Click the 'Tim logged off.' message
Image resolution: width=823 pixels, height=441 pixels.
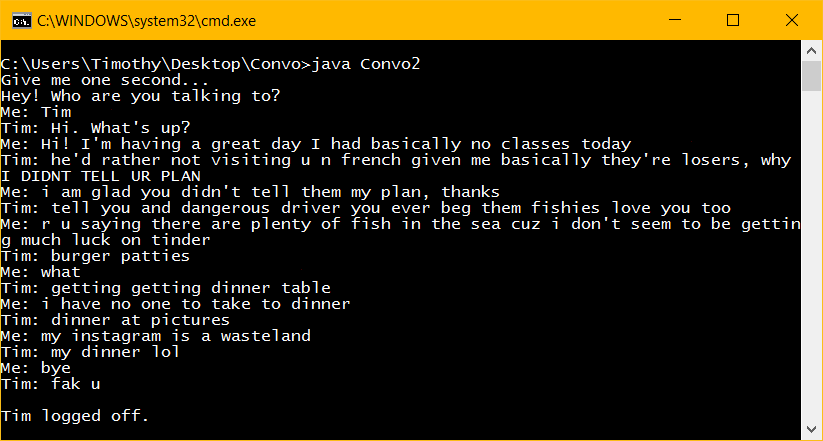[75, 416]
